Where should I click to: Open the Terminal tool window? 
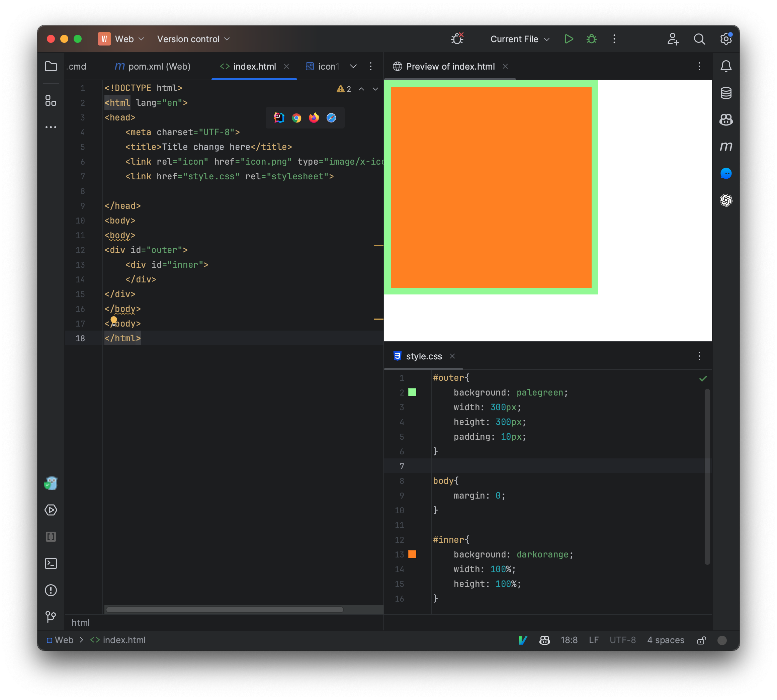click(x=51, y=563)
